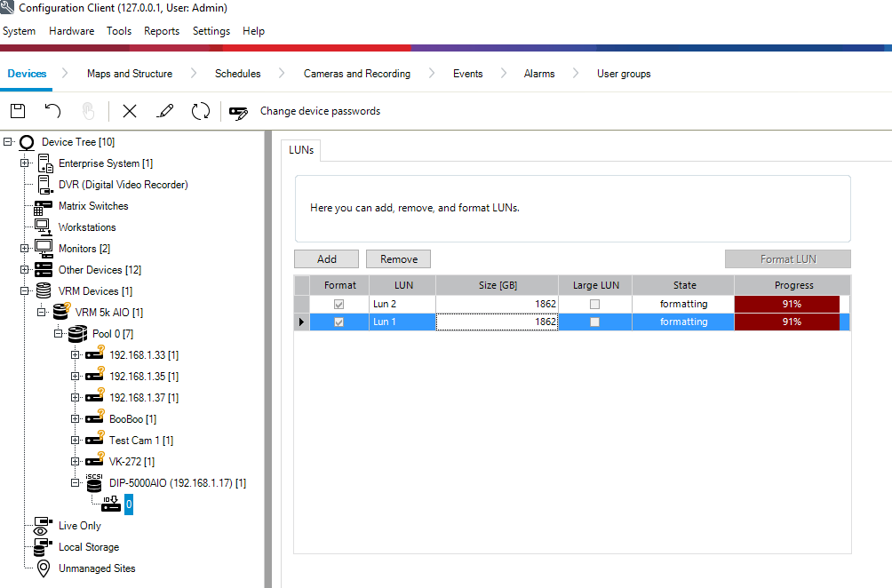Click the Rename pencil icon

coord(164,111)
